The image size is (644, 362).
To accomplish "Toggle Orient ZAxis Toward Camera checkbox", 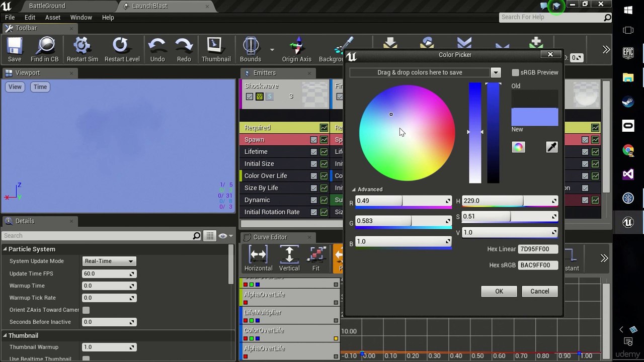I will point(86,310).
